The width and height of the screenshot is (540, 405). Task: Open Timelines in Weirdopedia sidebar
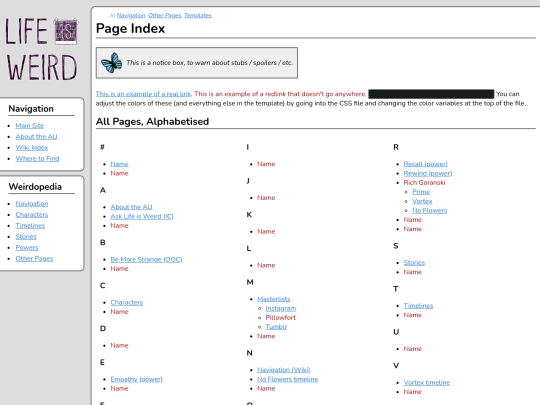click(x=30, y=226)
